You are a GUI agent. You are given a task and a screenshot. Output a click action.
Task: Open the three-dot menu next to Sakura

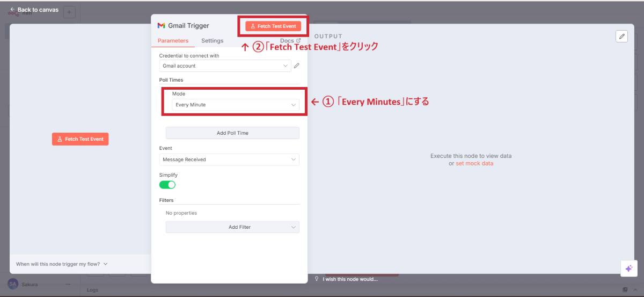68,284
